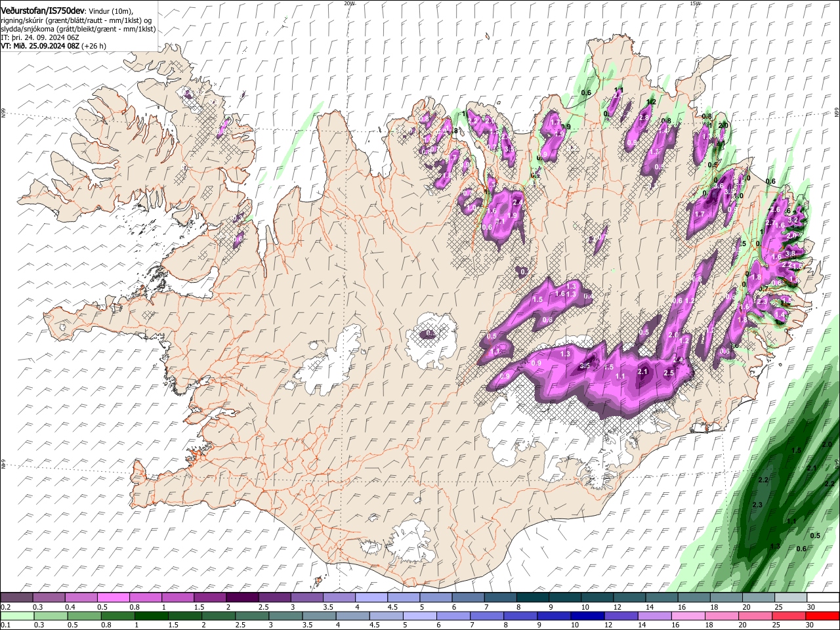
Task: Click the lower legend's light periwinkle swatch after 5
Action: coord(419,616)
